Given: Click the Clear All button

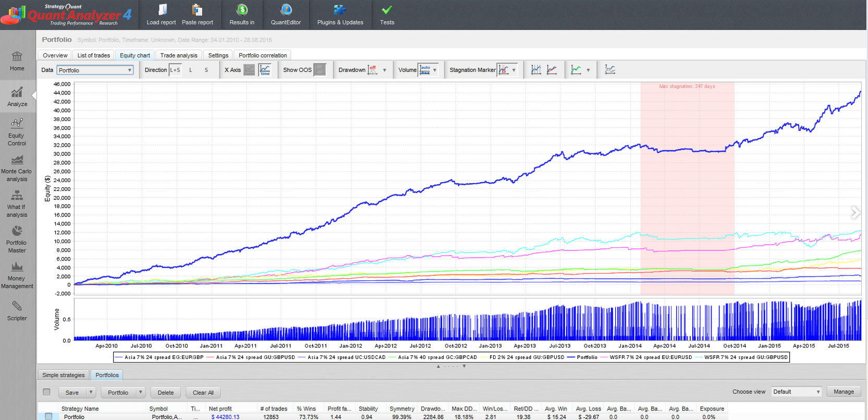Looking at the screenshot, I should click(x=203, y=392).
